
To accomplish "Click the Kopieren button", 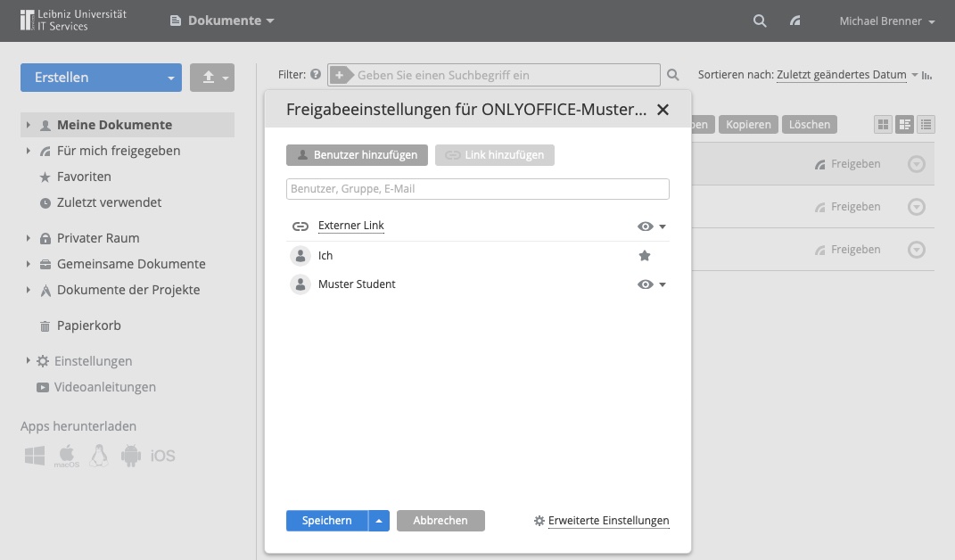I will click(748, 124).
